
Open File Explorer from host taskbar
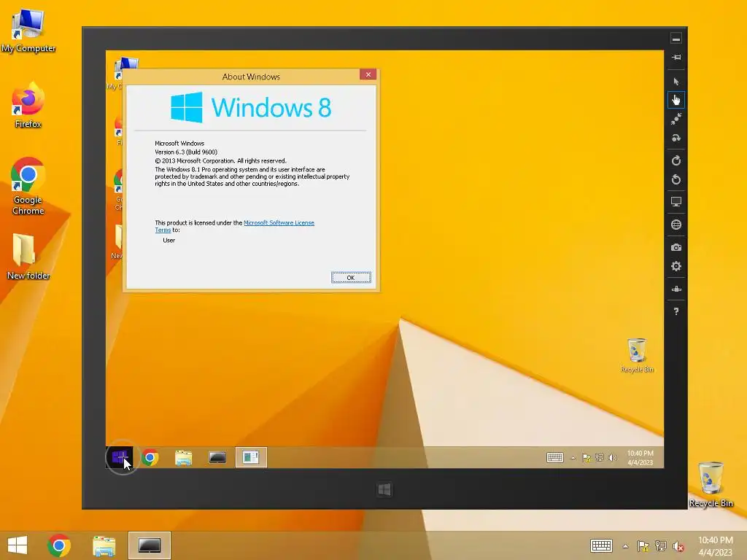pyautogui.click(x=104, y=545)
